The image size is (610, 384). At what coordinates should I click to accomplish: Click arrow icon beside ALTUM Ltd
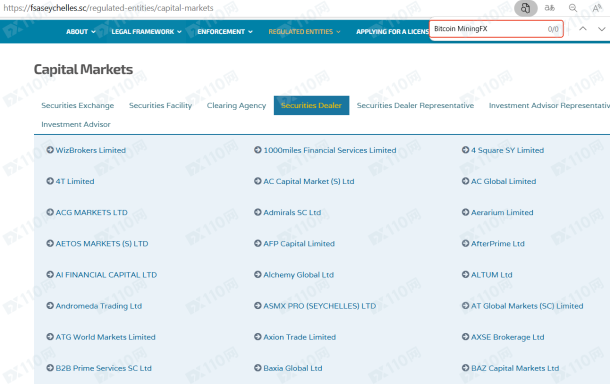tap(465, 274)
